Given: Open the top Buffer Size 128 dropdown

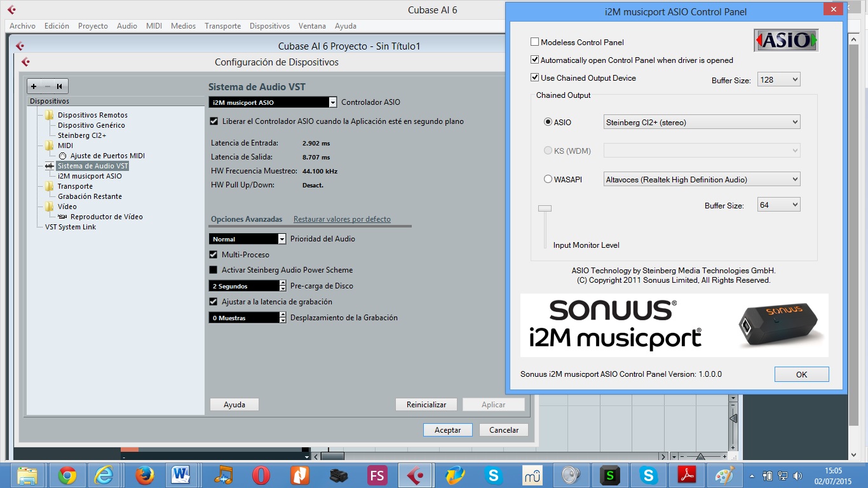Looking at the screenshot, I should click(x=779, y=79).
